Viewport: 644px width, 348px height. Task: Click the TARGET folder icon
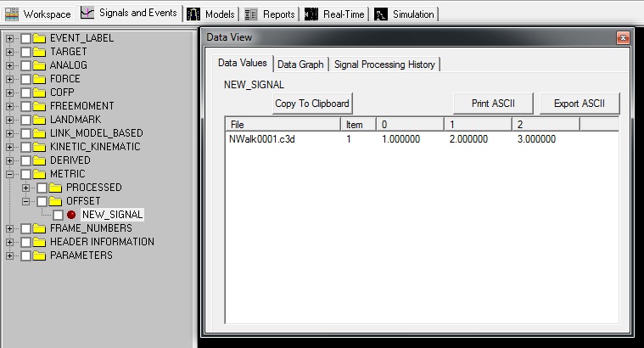(x=39, y=52)
